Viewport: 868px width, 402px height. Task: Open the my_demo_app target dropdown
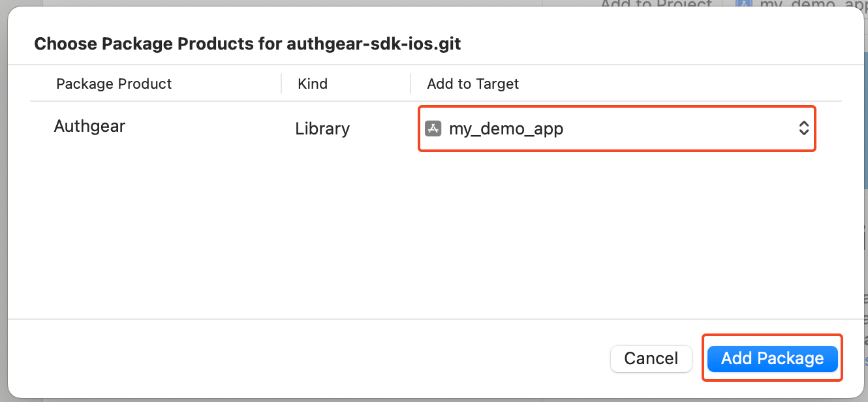click(616, 129)
